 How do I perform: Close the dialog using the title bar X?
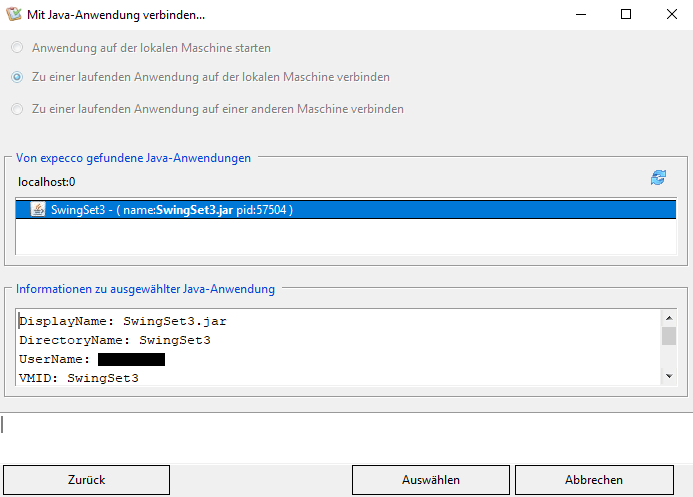point(671,15)
